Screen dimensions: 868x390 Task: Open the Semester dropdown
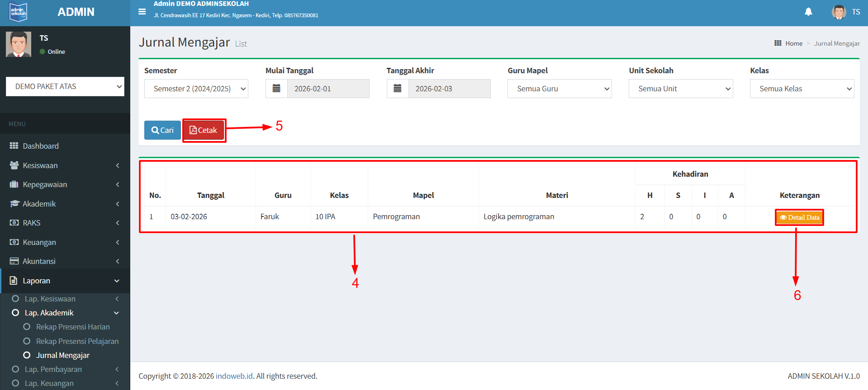[x=196, y=89]
